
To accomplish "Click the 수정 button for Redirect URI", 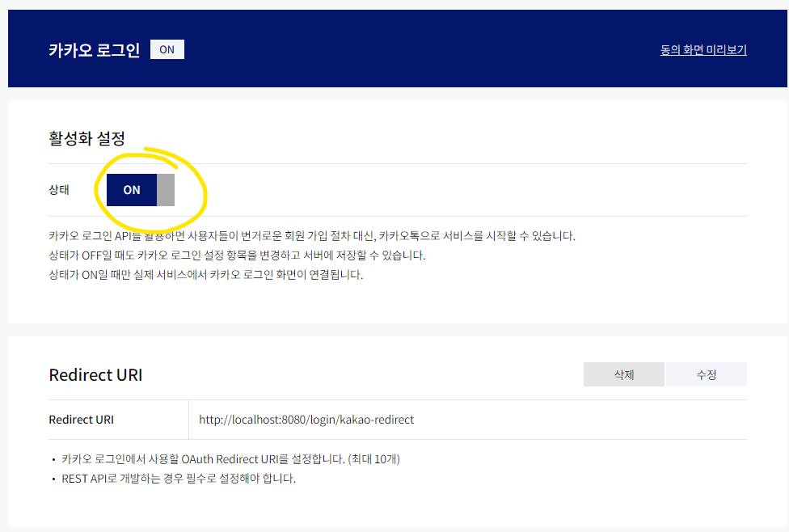I will (x=707, y=374).
